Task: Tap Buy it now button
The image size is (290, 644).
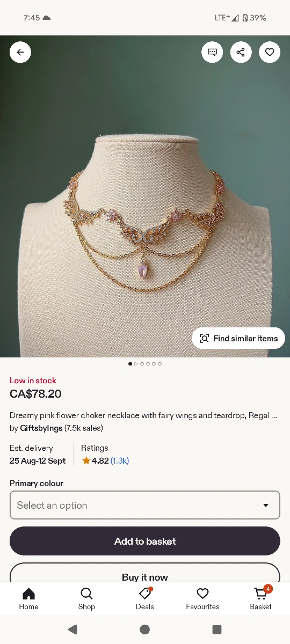Action: (145, 573)
